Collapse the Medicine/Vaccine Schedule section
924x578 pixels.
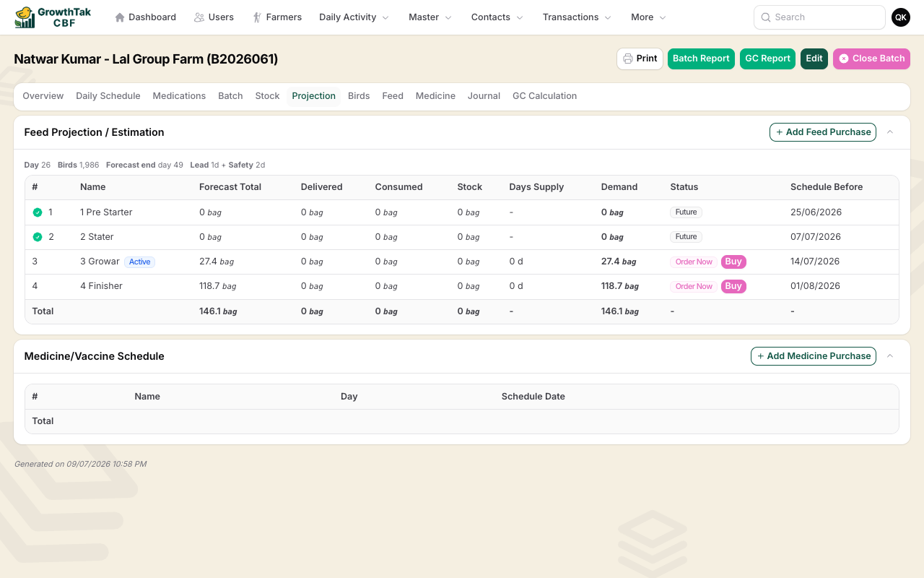(890, 356)
